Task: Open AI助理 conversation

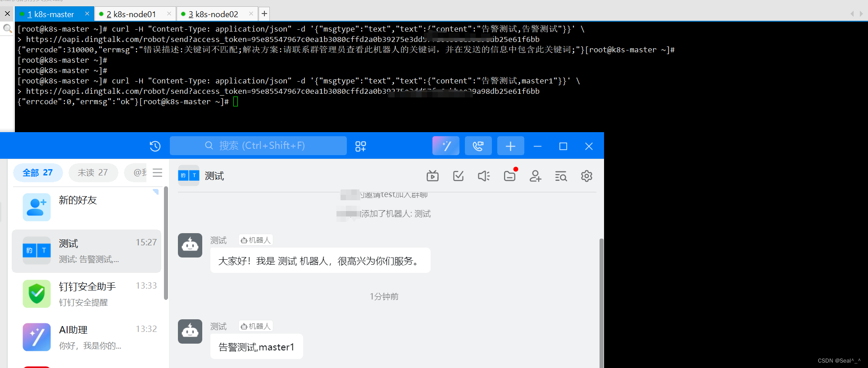Action: point(86,337)
